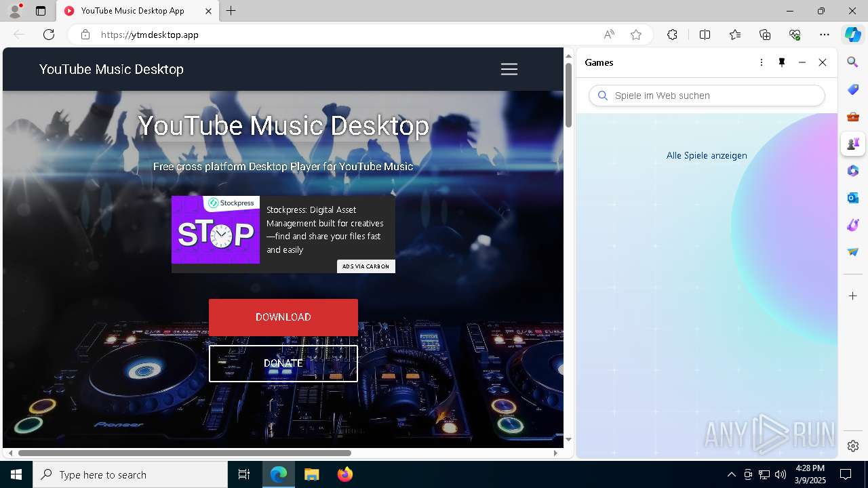The image size is (868, 488).
Task: Click the page horizontal scrollbar thumb
Action: [184, 453]
